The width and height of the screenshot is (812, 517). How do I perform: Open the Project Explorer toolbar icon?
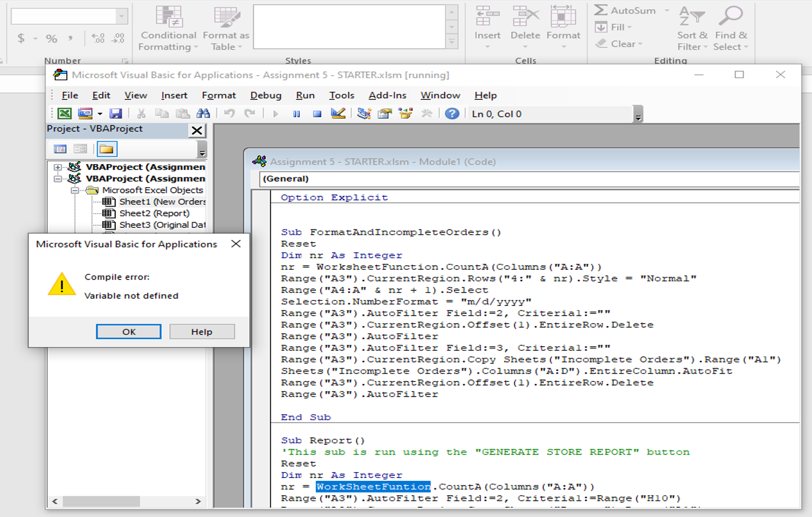pyautogui.click(x=364, y=114)
